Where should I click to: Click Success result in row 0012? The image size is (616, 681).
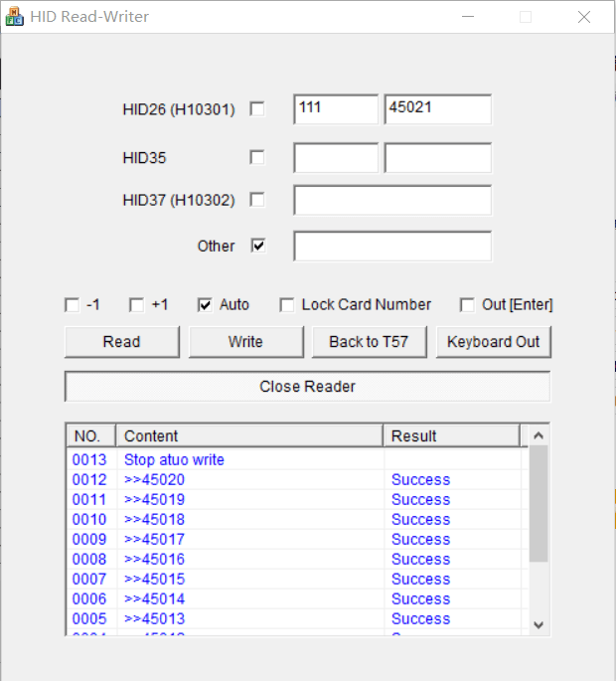click(420, 479)
